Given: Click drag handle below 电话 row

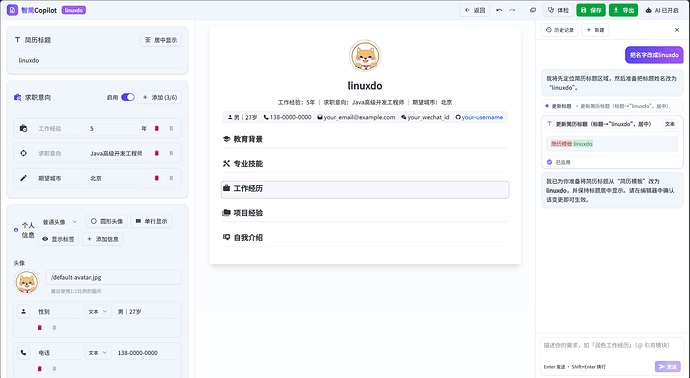Looking at the screenshot, I should point(54,369).
